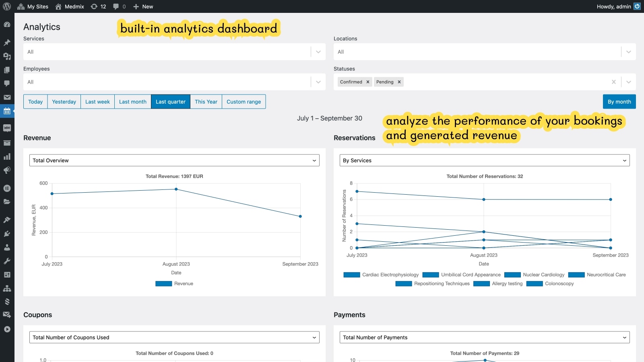This screenshot has height=362, width=644.
Task: Open Products archive box icon
Action: [7, 143]
